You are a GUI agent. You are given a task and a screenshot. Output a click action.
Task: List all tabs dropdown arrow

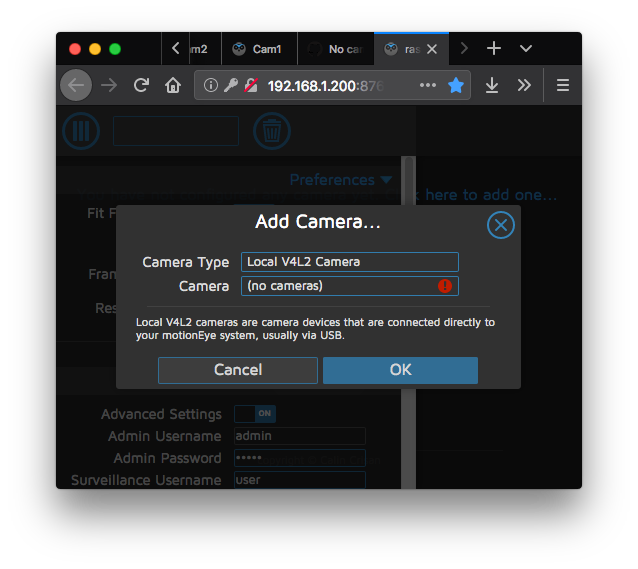tap(526, 49)
